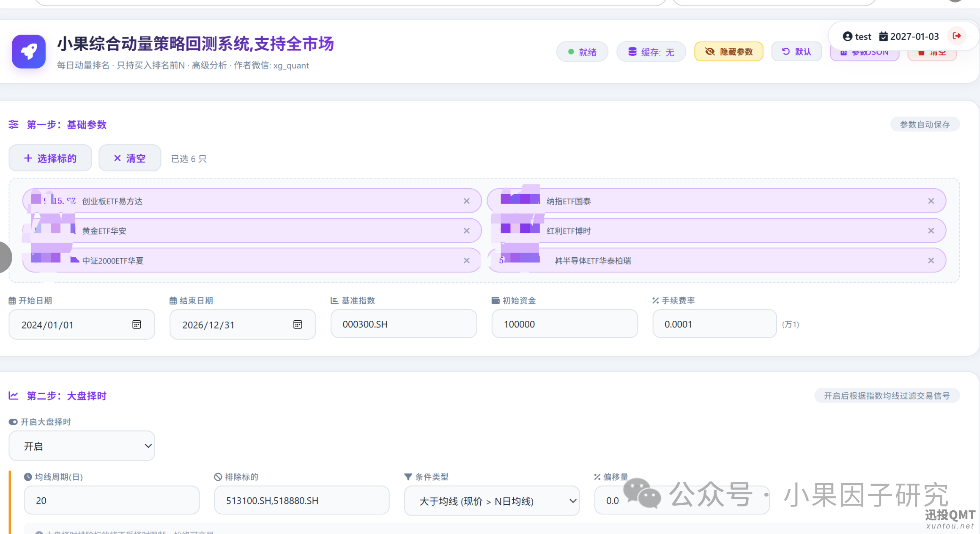Click the 排除标的 input field
The height and width of the screenshot is (534, 980).
[x=302, y=501]
